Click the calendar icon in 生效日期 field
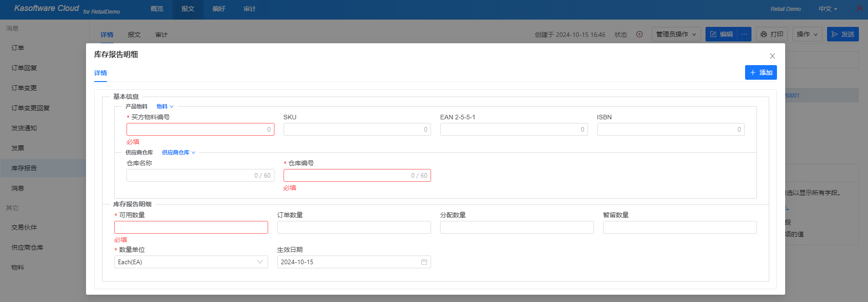 click(424, 262)
